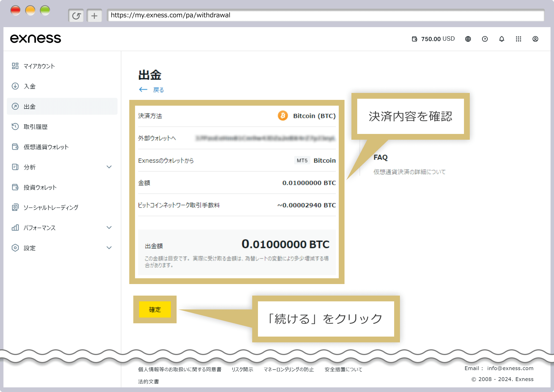The image size is (554, 392).
Task: Click the 取引履歴 history clock icon
Action: 15,127
